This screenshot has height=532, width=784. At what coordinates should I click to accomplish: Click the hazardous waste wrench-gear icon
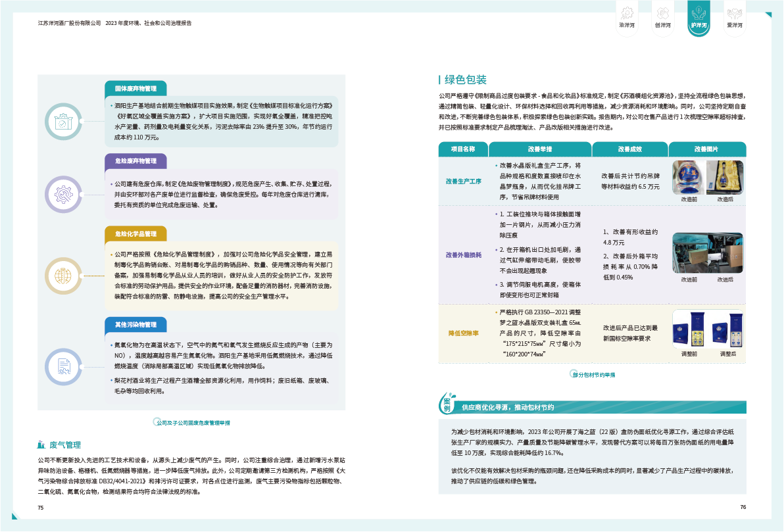pyautogui.click(x=63, y=194)
